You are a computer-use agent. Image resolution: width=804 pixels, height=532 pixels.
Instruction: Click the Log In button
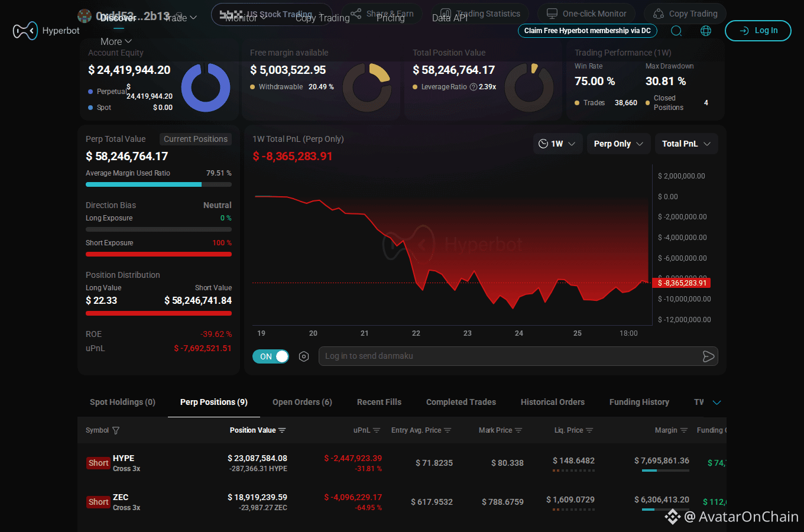tap(758, 31)
